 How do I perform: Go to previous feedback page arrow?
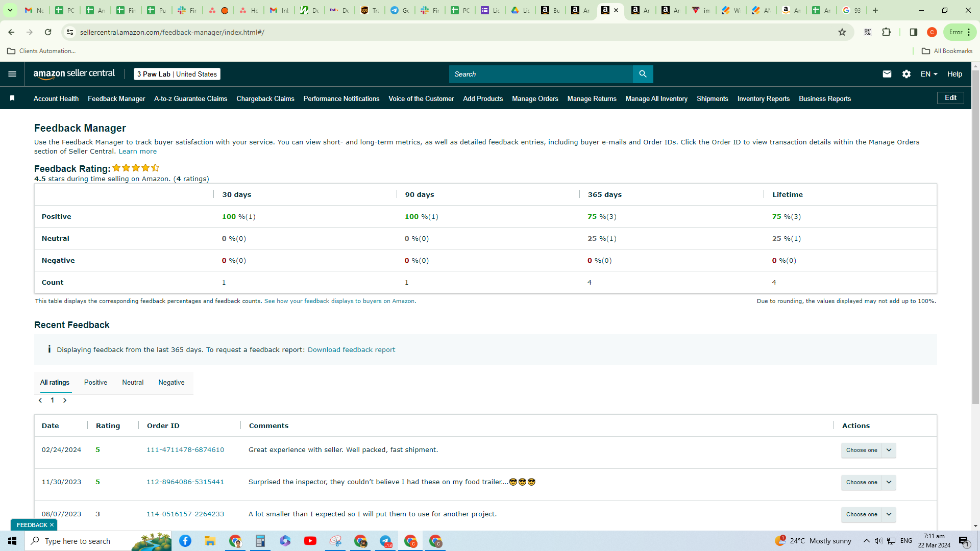click(40, 400)
